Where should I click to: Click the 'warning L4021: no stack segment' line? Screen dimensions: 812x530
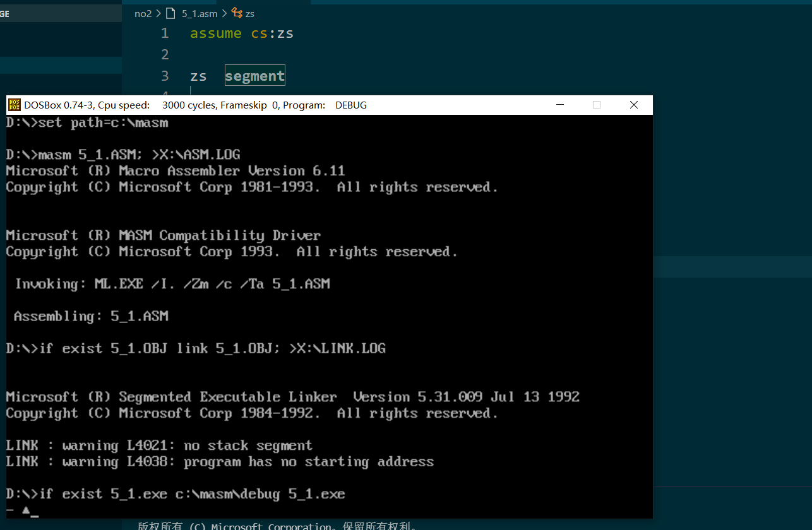[x=159, y=445]
